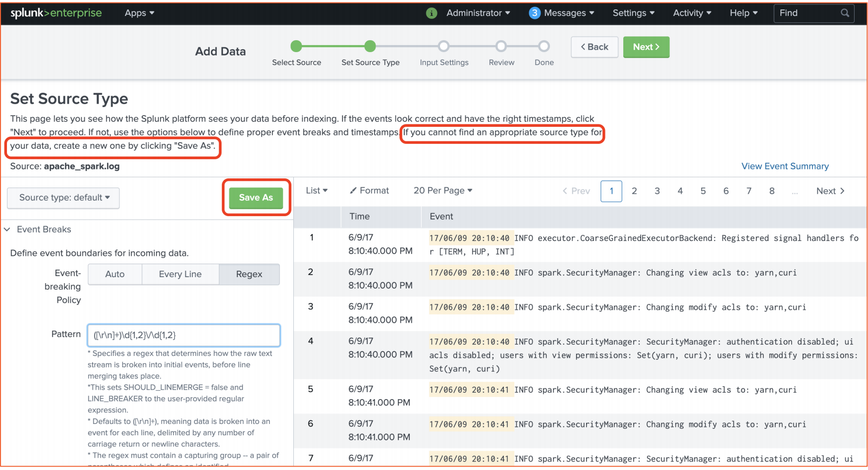Click the Format option in results toolbar

pos(370,190)
